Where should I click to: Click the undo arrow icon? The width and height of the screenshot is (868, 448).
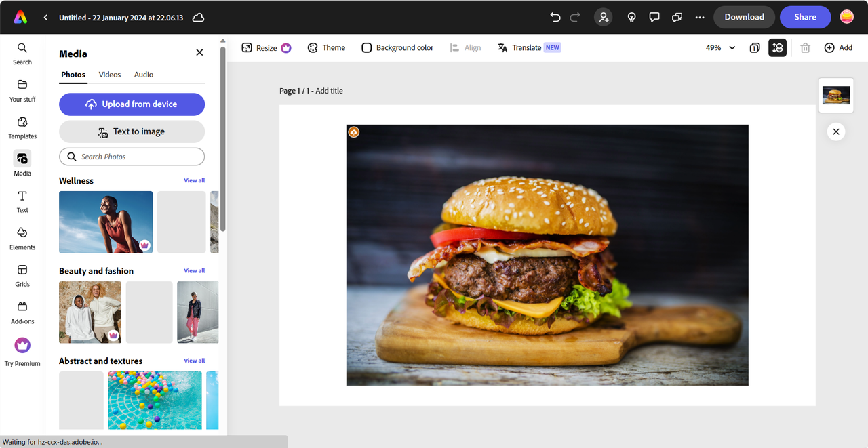pyautogui.click(x=555, y=18)
